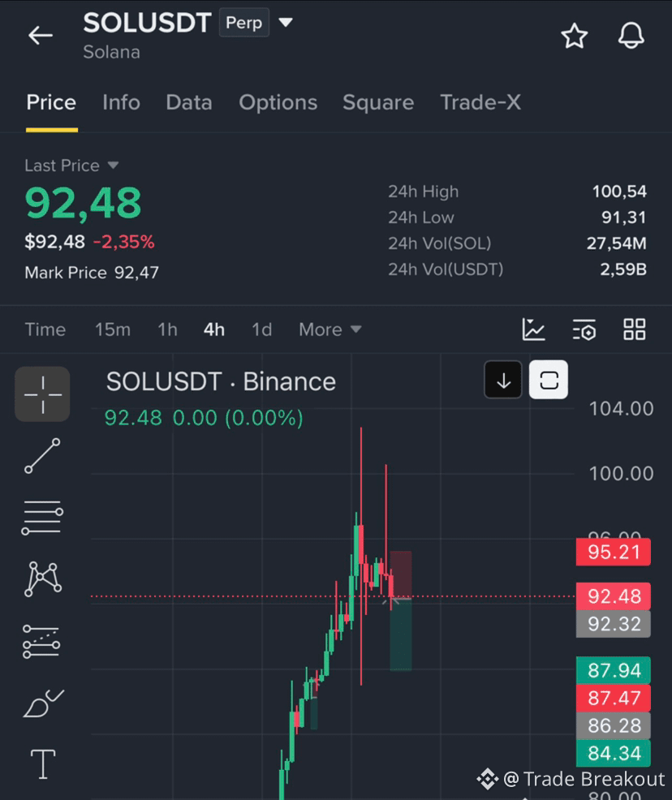Add SOLUSDT to favorites with star
This screenshot has width=672, height=800.
pyautogui.click(x=574, y=36)
